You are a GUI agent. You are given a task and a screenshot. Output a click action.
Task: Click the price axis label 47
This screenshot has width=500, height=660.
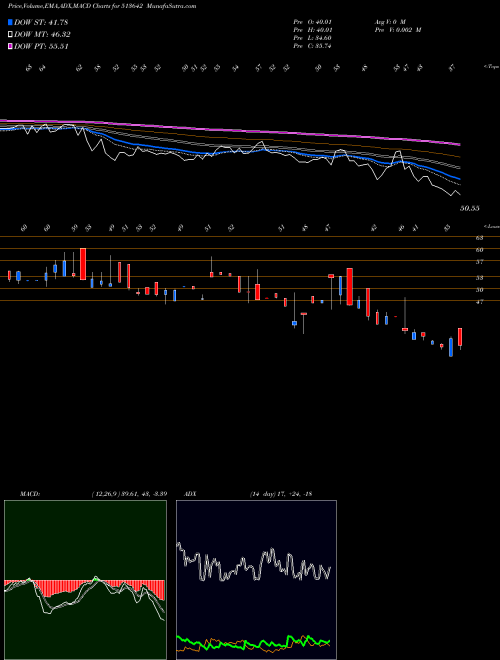pos(479,301)
